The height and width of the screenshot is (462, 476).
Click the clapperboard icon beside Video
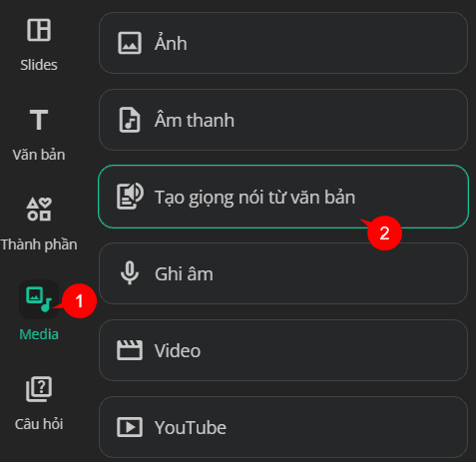click(130, 350)
